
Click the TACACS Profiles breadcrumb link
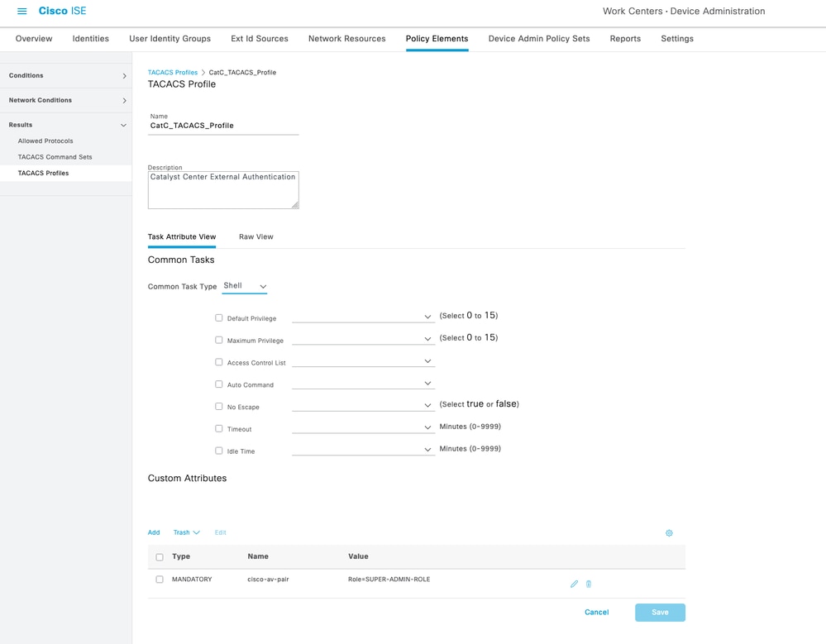172,72
